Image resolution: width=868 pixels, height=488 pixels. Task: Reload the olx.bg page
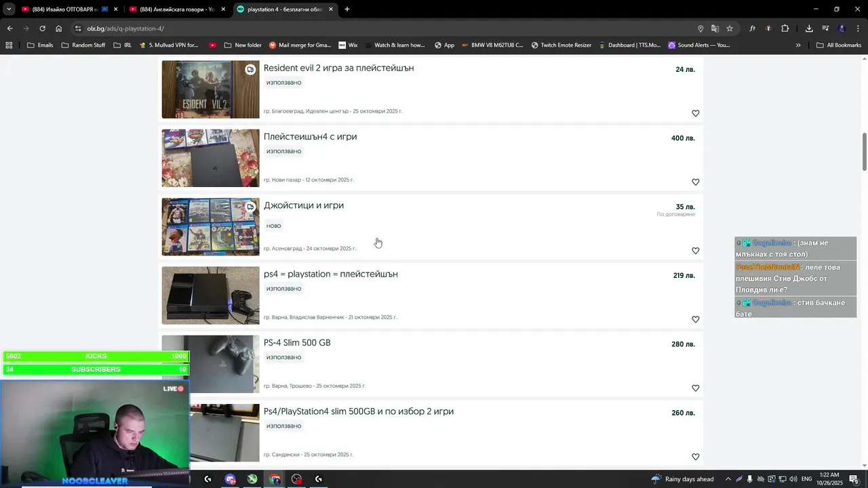coord(42,28)
